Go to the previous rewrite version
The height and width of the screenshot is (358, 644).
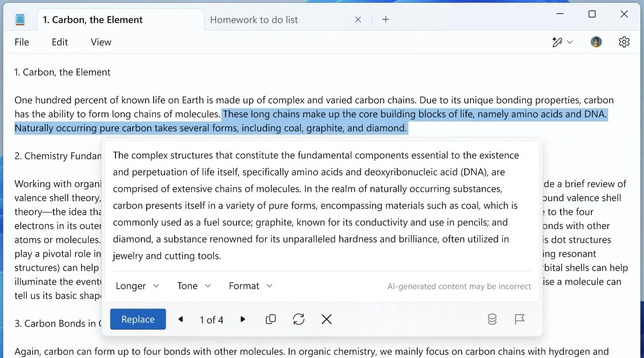(181, 319)
